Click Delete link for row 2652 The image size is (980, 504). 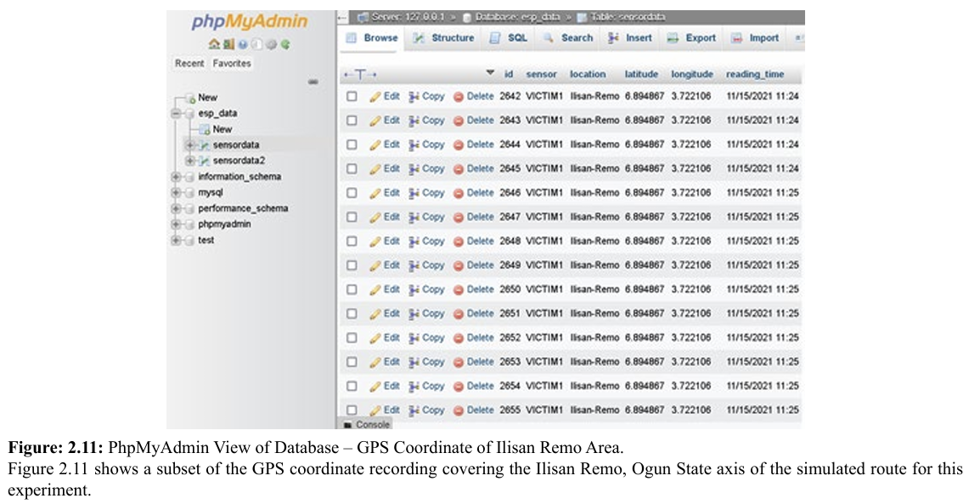pyautogui.click(x=480, y=337)
